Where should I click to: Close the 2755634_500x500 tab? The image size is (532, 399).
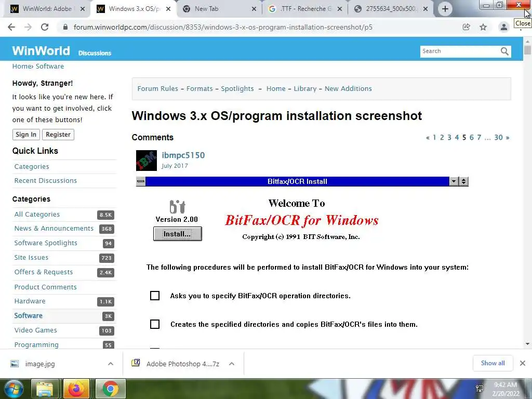(425, 9)
